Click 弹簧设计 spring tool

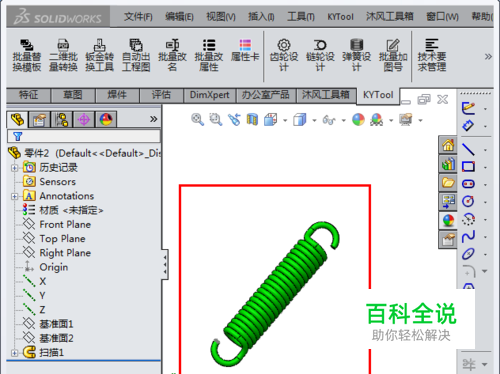356,55
